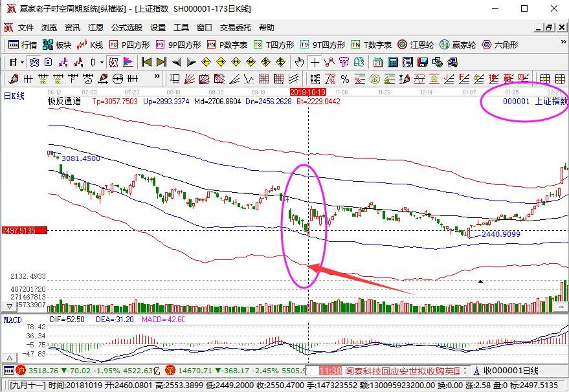The image size is (569, 392).
Task: Click the floppy disk save icon
Action: [423, 62]
